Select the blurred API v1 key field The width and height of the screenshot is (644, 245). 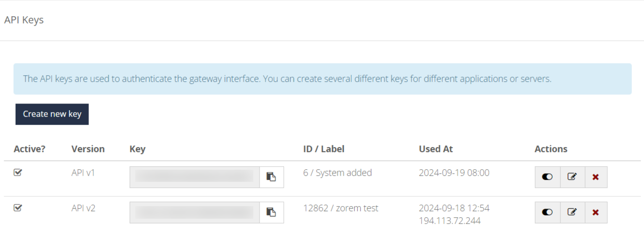tap(195, 177)
